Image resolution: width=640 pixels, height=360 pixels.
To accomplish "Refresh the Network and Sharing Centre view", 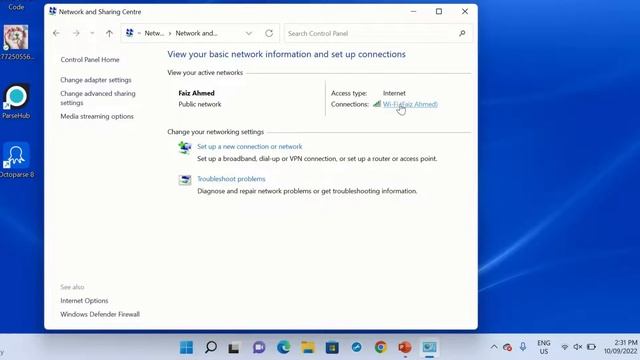I will [x=269, y=33].
